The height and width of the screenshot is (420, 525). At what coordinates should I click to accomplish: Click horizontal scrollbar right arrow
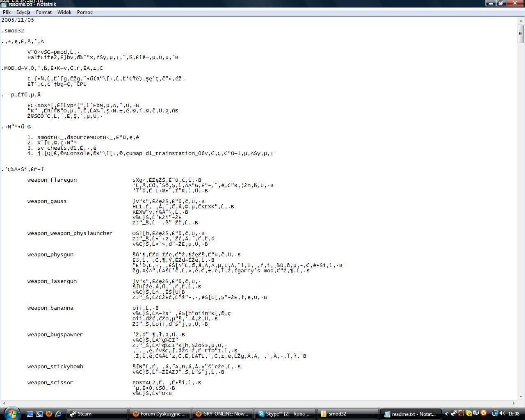click(514, 403)
